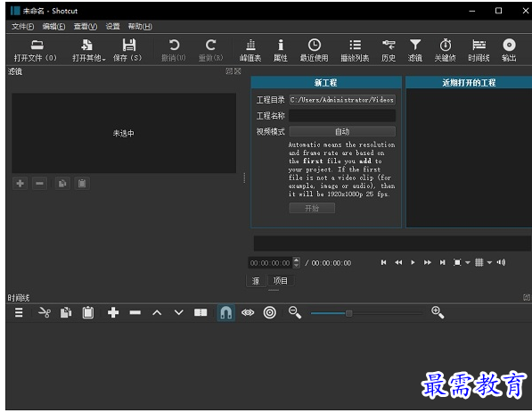Skip to the start of the clip

383,262
